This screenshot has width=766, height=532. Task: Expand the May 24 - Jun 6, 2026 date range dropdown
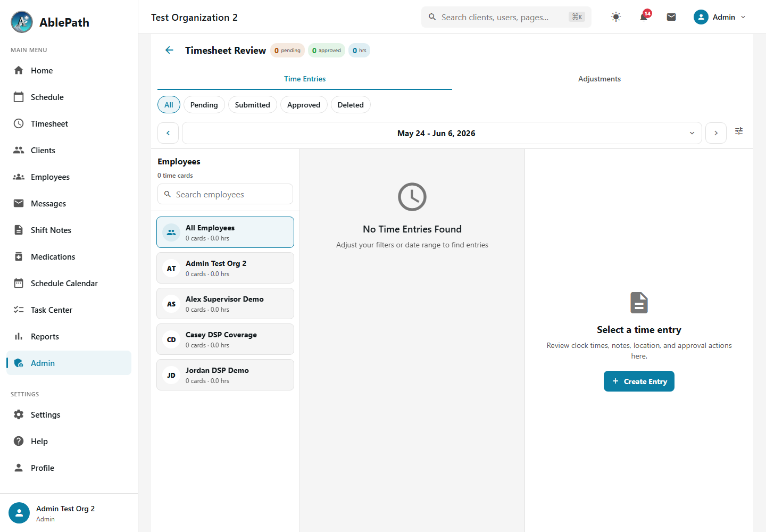(x=442, y=133)
